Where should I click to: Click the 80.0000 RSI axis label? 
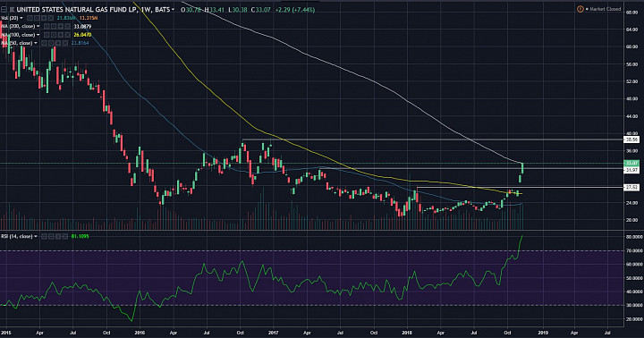tap(634, 237)
